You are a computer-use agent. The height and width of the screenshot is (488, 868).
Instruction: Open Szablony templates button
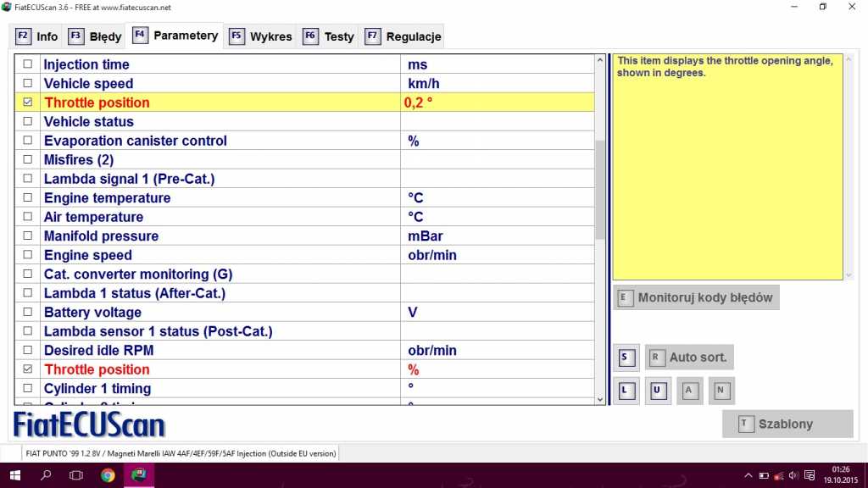(787, 424)
